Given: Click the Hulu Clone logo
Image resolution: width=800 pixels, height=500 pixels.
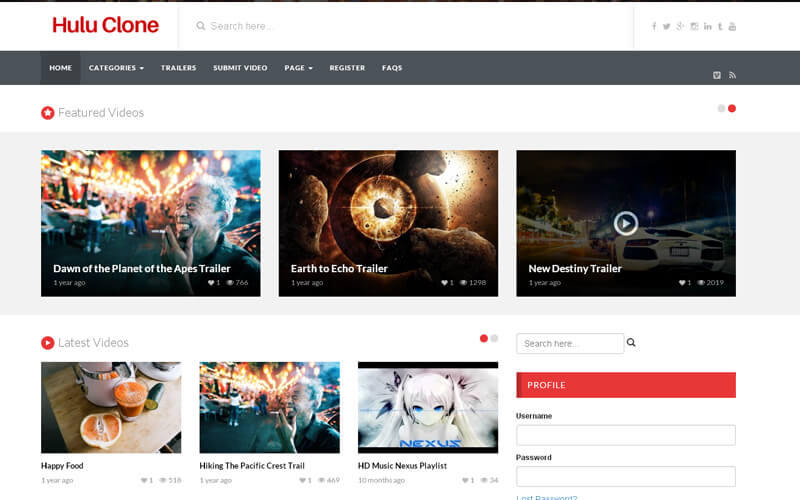Looking at the screenshot, I should [105, 25].
